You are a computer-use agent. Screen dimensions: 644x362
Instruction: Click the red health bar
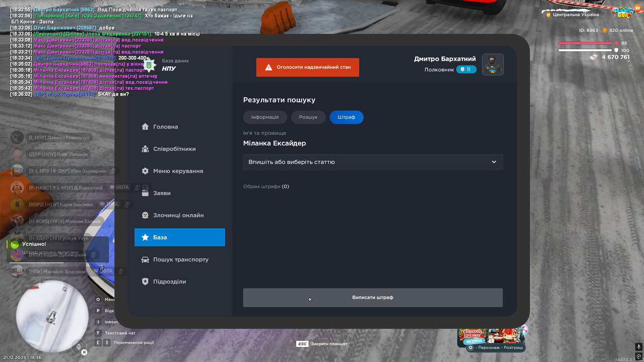click(x=585, y=43)
